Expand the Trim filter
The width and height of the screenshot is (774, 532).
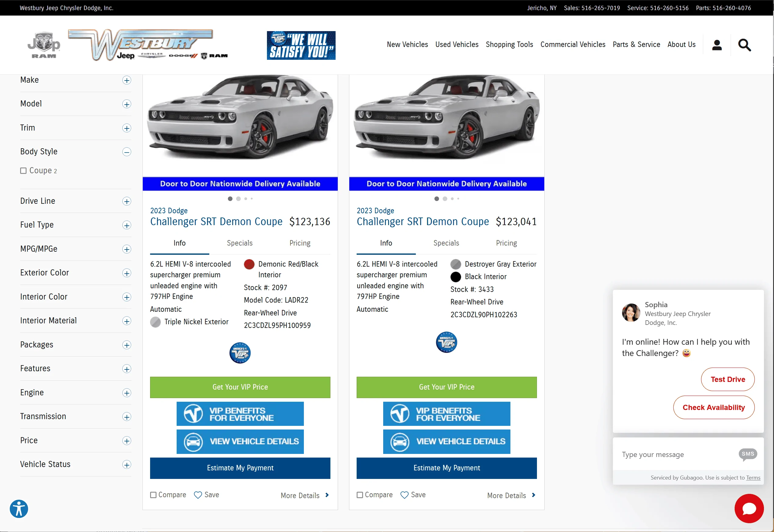[x=127, y=128]
